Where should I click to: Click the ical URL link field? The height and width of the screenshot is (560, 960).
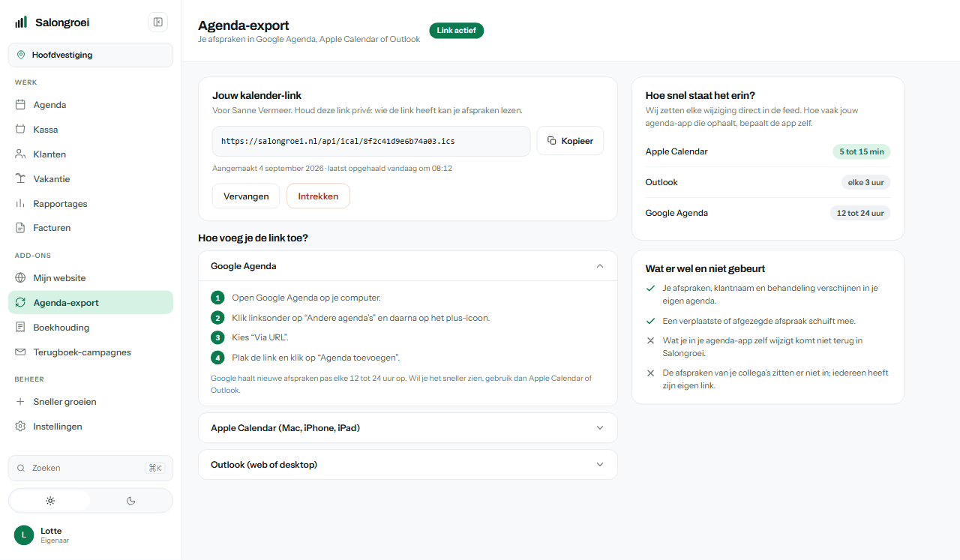pos(371,141)
